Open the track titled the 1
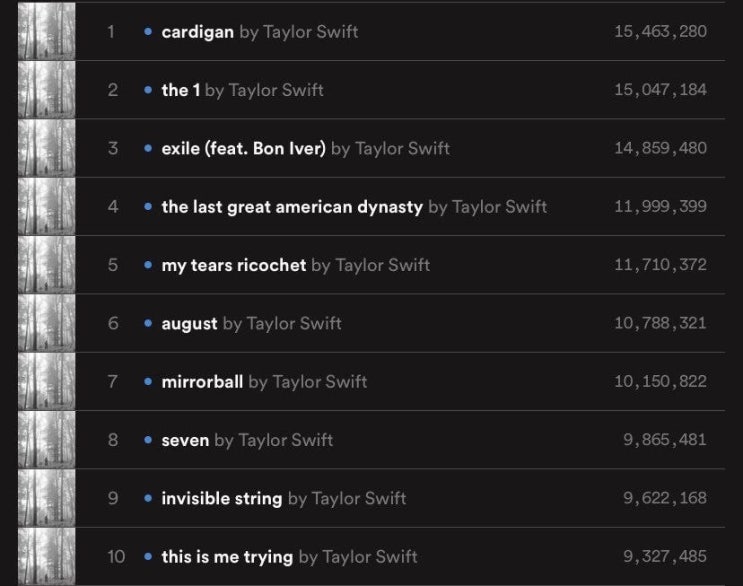The height and width of the screenshot is (586, 743). [x=181, y=90]
